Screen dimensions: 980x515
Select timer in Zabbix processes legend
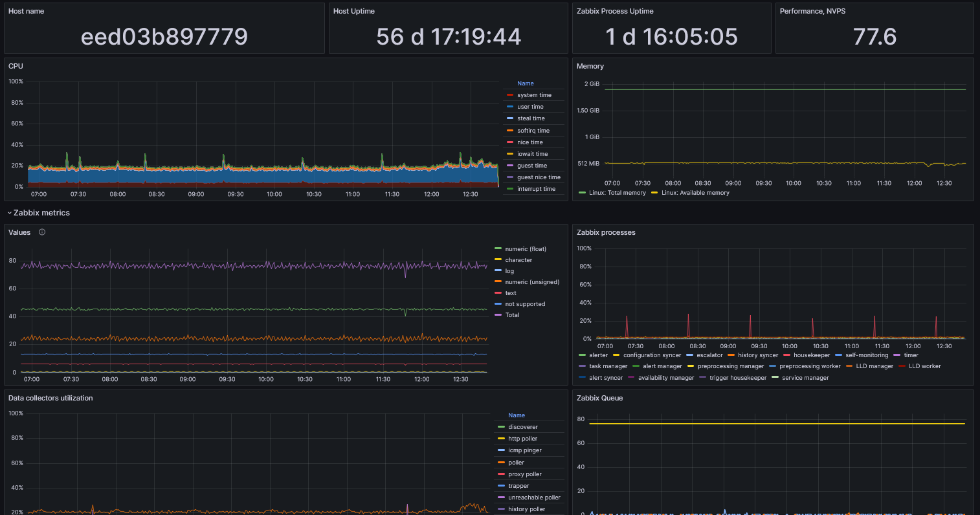[911, 355]
